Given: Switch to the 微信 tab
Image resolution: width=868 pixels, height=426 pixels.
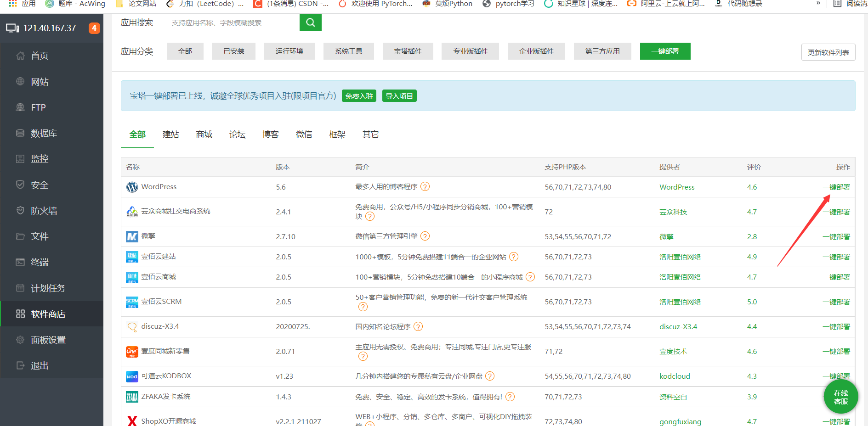Looking at the screenshot, I should 304,135.
